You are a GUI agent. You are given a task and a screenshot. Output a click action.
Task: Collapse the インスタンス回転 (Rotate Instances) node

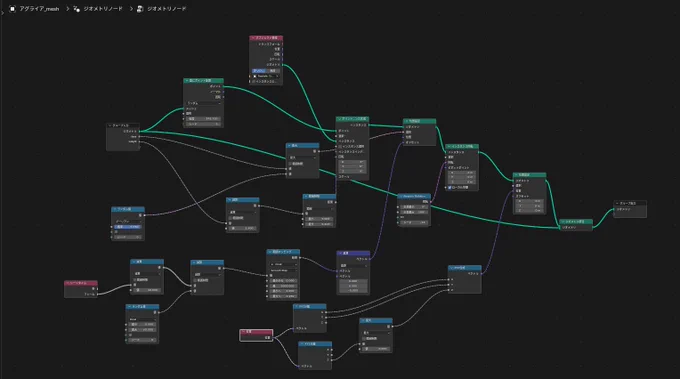449,147
